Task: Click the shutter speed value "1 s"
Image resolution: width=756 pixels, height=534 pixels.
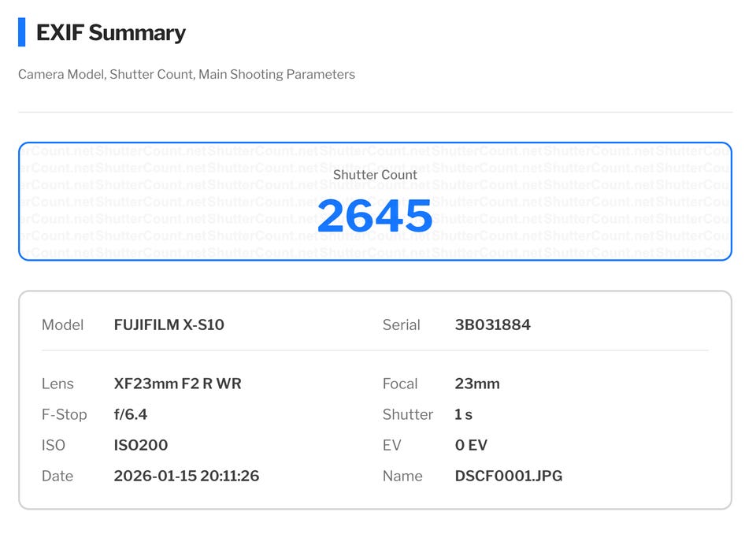Action: (x=464, y=414)
